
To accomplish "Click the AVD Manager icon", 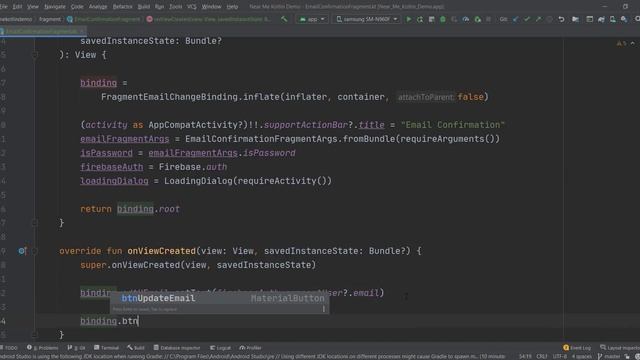I will tap(613, 19).
